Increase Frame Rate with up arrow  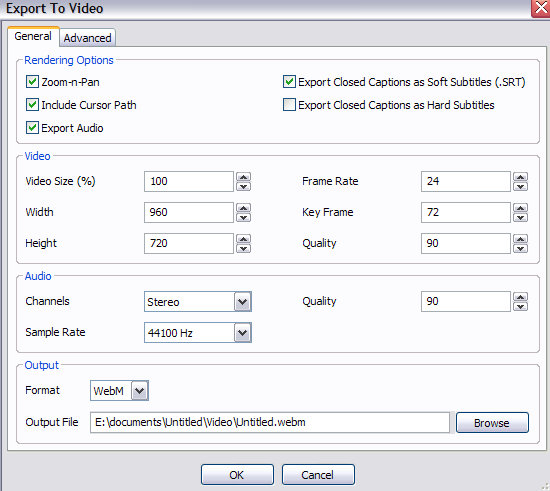point(521,177)
